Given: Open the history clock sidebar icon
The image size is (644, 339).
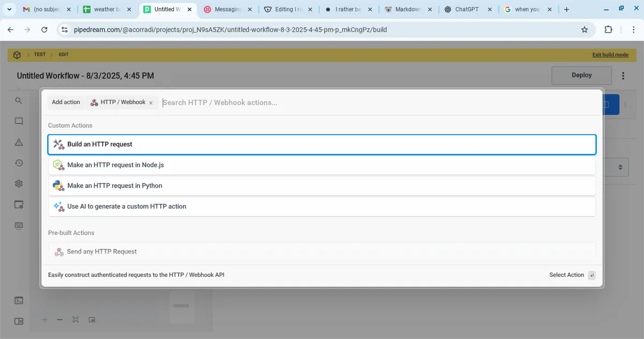Looking at the screenshot, I should [x=19, y=163].
